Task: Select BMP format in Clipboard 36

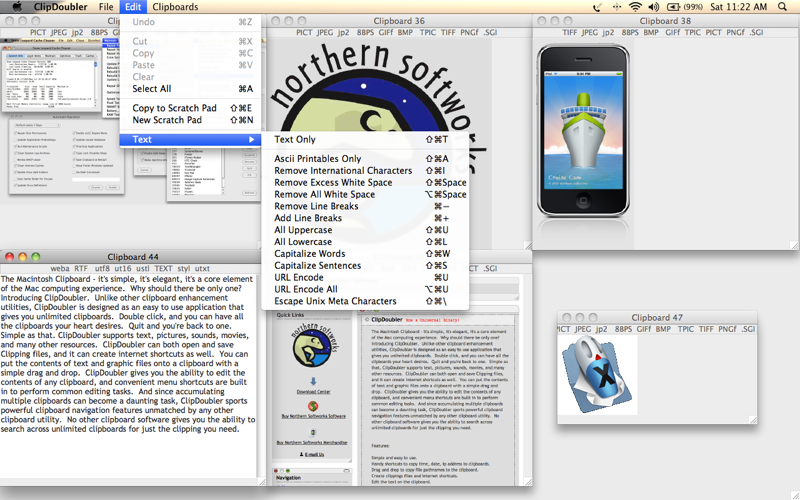Action: pos(405,32)
